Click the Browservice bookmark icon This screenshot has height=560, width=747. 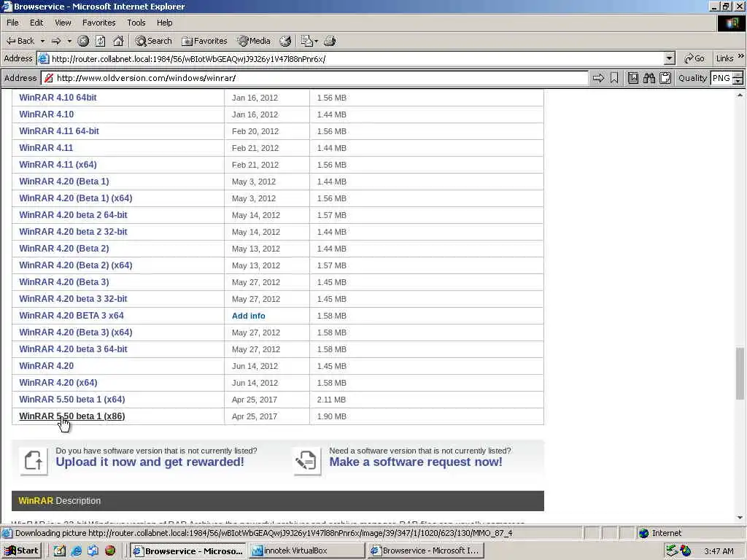click(x=614, y=78)
